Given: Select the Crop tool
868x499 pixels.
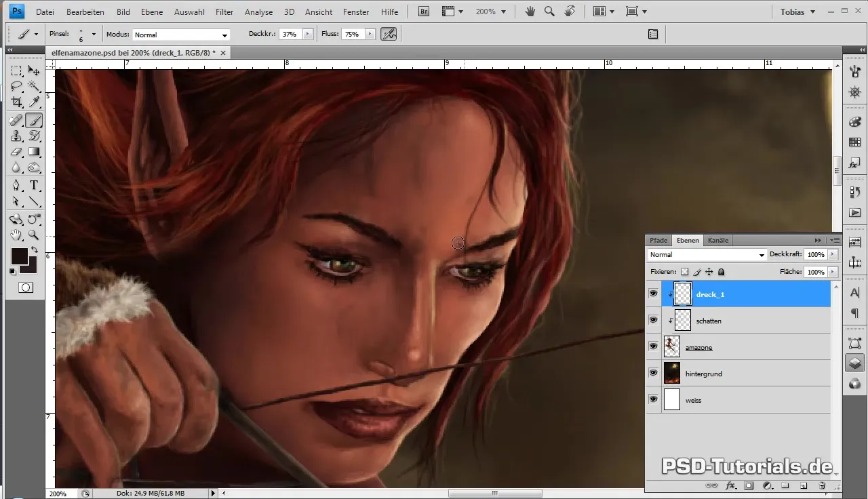Looking at the screenshot, I should 16,102.
